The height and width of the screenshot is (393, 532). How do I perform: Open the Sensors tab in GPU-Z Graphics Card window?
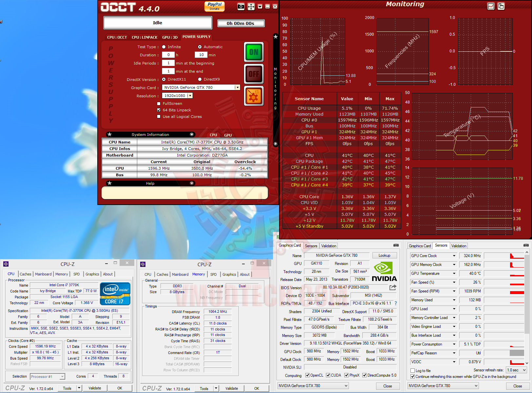tap(311, 246)
